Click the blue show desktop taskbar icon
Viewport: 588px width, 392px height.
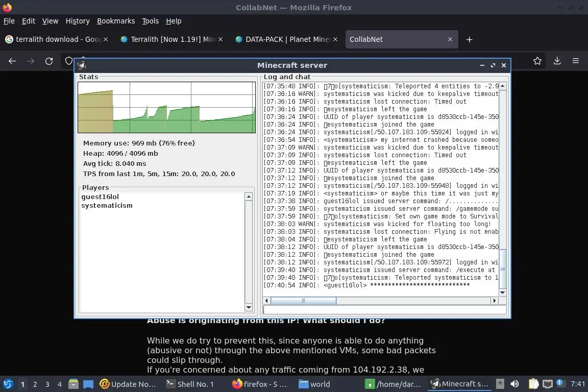click(88, 384)
